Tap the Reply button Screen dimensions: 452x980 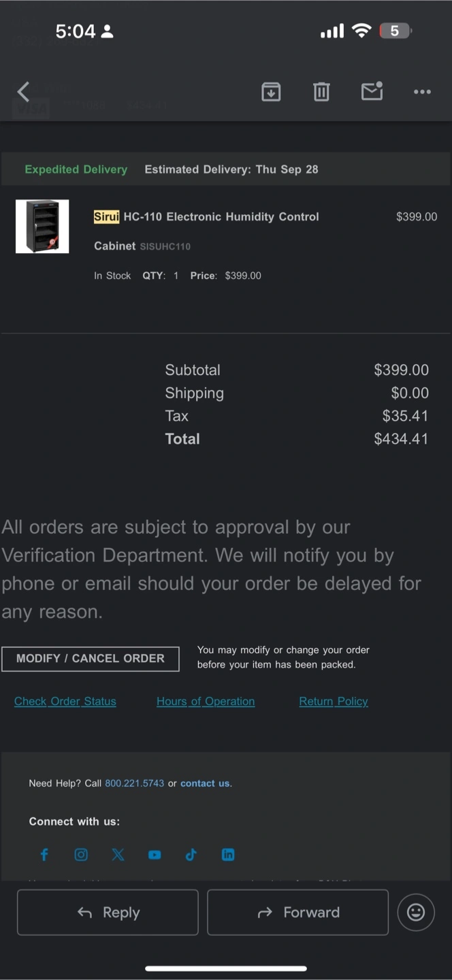[108, 912]
